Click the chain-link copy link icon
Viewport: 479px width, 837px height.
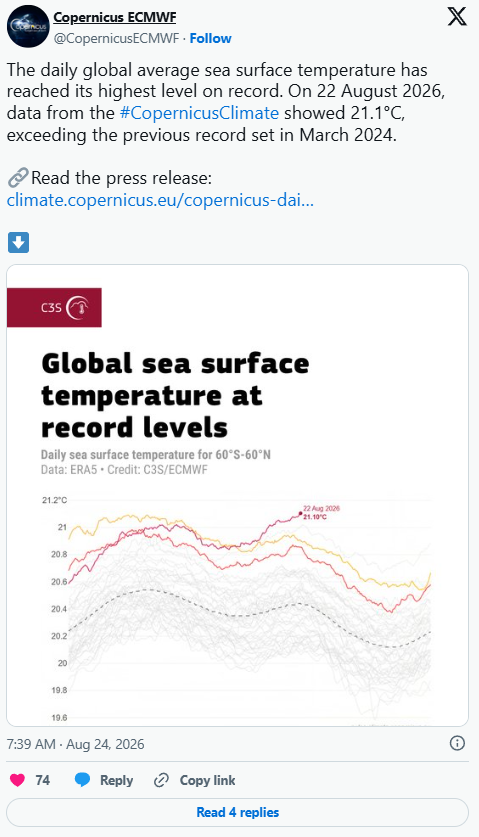[x=161, y=780]
